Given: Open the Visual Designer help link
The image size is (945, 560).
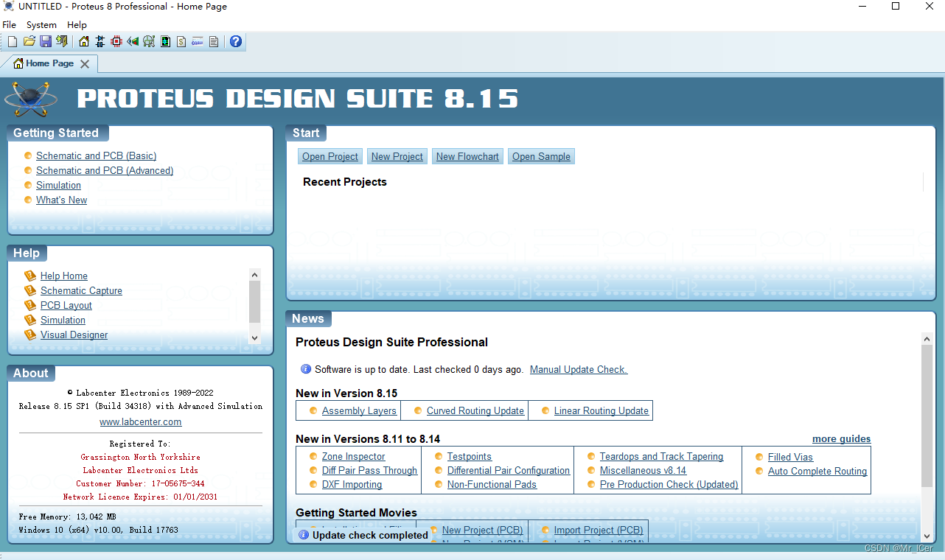Looking at the screenshot, I should click(x=74, y=335).
